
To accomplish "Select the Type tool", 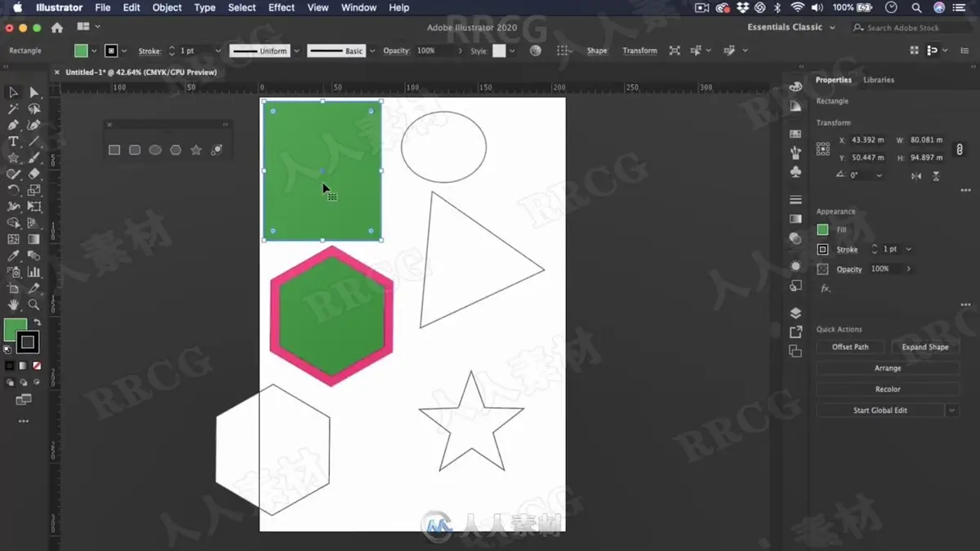I will coord(13,141).
